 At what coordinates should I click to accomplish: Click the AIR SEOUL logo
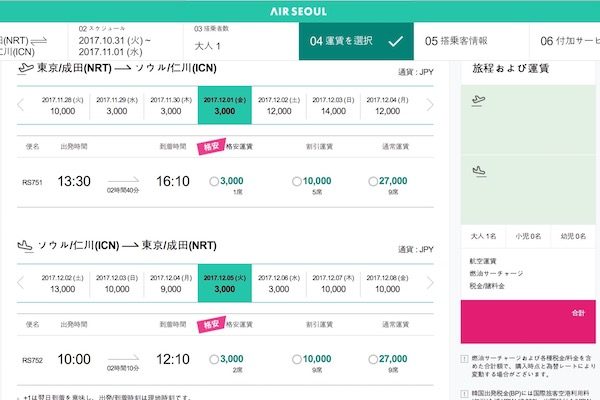tap(298, 11)
